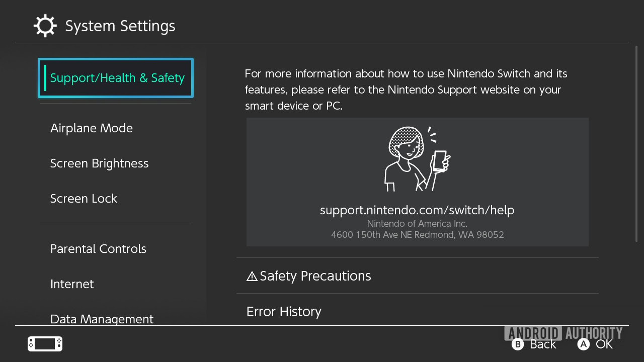
Task: Choose Internet from the settings list
Action: point(72,284)
